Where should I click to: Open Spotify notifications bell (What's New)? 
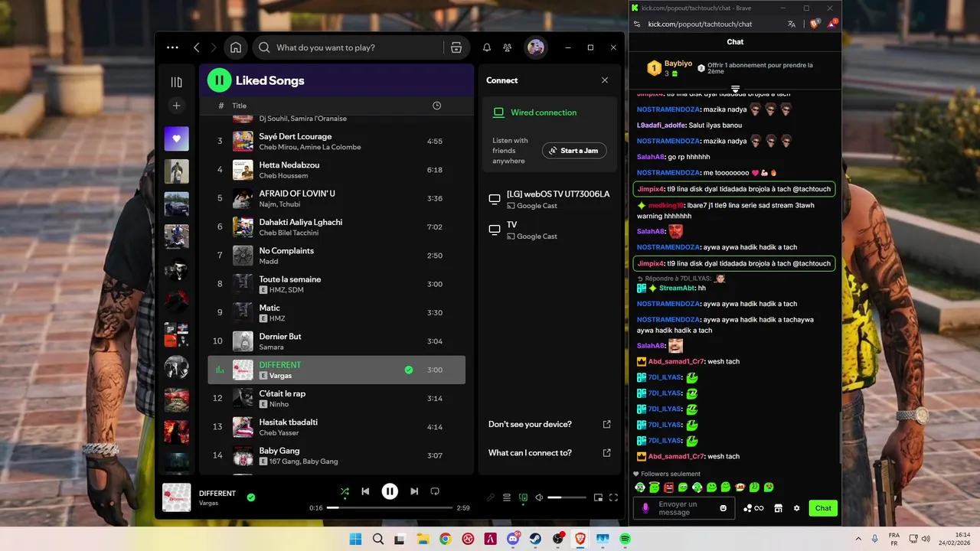[487, 47]
